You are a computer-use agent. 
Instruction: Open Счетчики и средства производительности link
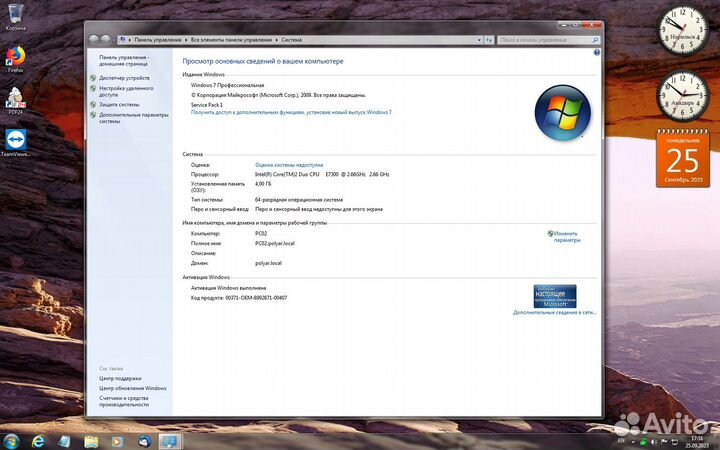(x=124, y=401)
